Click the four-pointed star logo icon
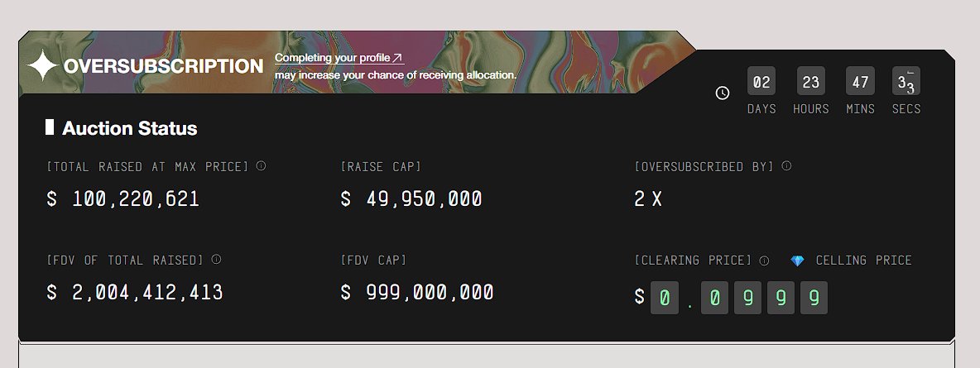The height and width of the screenshot is (368, 980). (42, 66)
